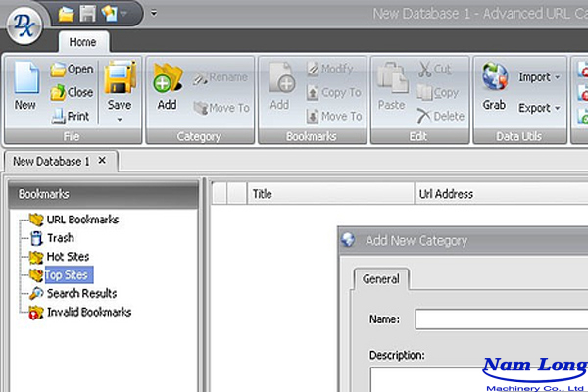This screenshot has height=392, width=588.
Task: Print the bookmark list
Action: (72, 116)
